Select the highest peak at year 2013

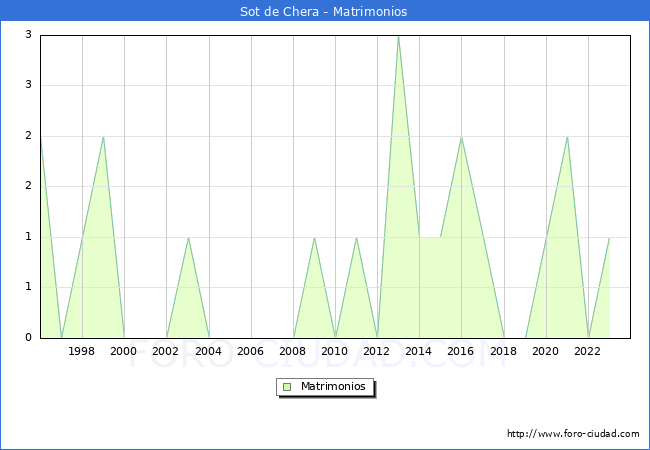click(x=398, y=36)
